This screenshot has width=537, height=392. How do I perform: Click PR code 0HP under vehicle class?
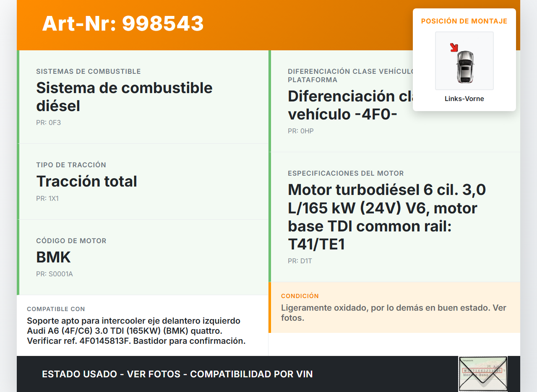[300, 131]
